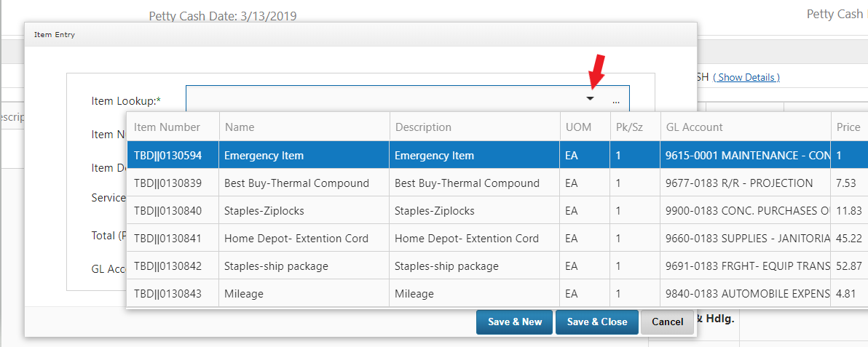Click the Description column header

[x=423, y=127]
